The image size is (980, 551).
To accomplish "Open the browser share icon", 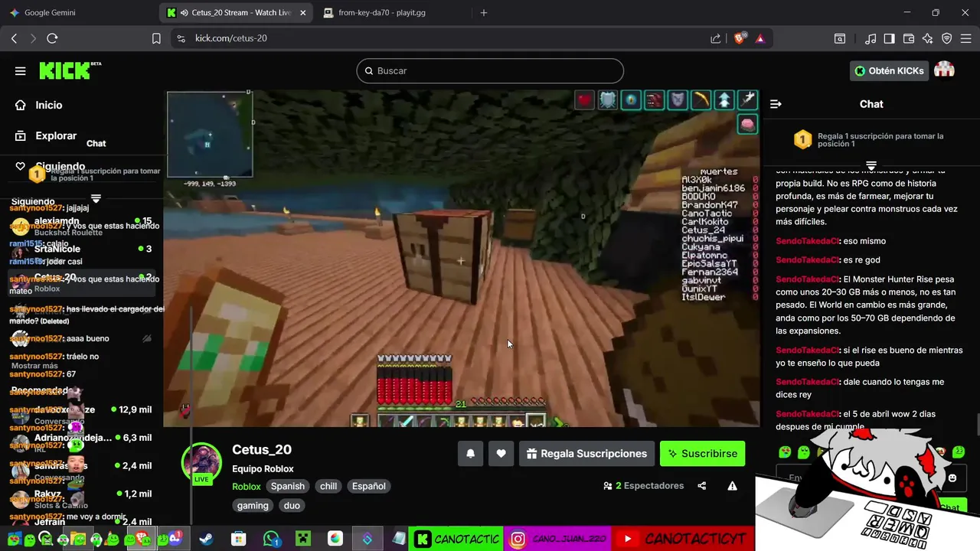I will 715,38.
